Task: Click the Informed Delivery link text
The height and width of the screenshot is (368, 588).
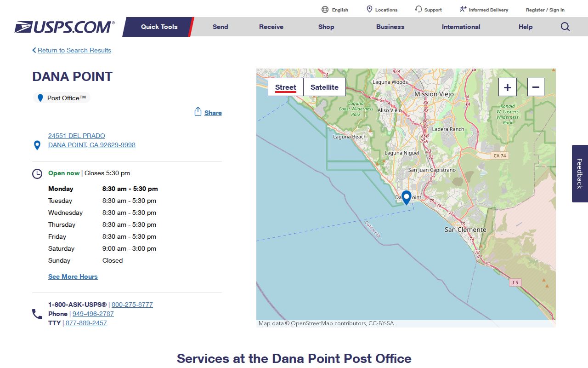Action: coord(488,10)
